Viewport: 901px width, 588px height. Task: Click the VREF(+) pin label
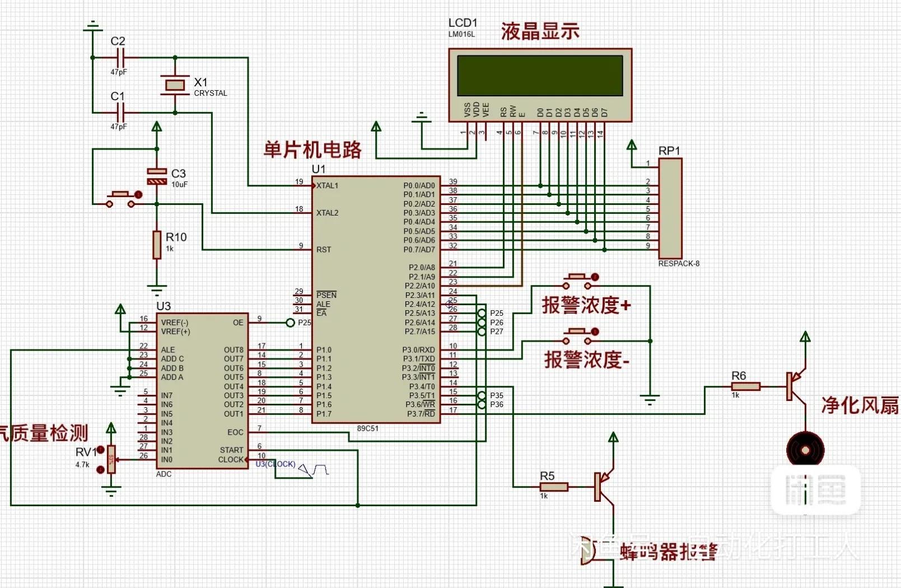point(175,332)
